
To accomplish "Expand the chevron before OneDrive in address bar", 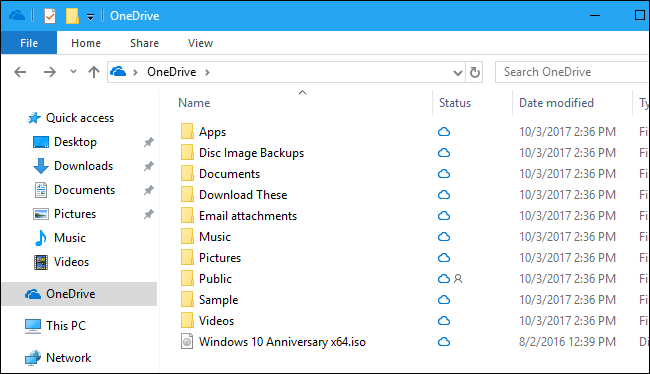I will tap(135, 73).
